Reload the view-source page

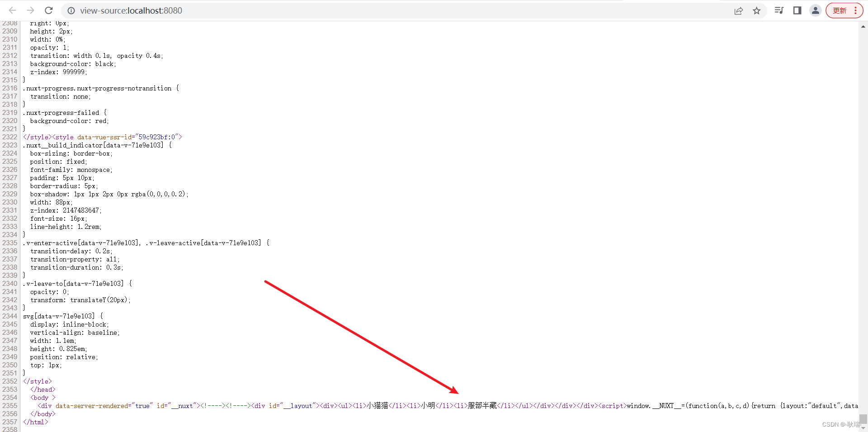(49, 10)
